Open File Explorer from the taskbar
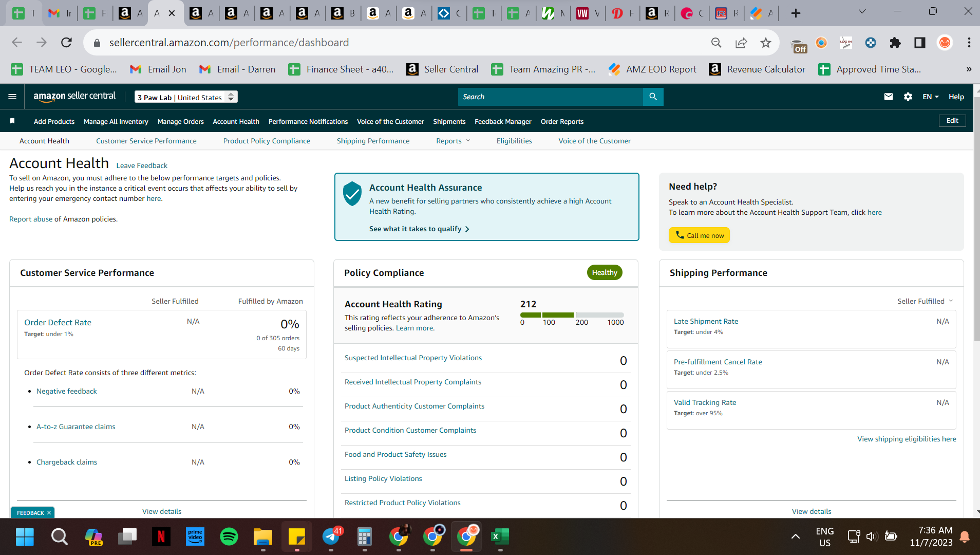This screenshot has height=555, width=980. pos(262,537)
